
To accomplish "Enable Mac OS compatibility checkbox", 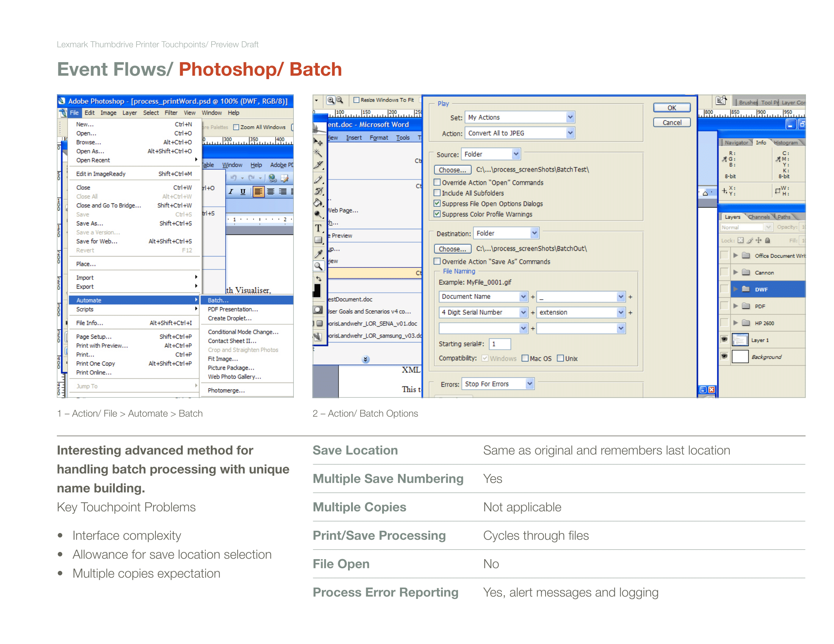I will click(x=525, y=358).
